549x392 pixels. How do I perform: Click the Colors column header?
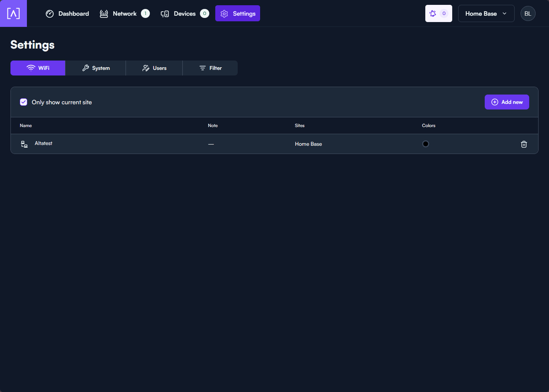pos(429,126)
